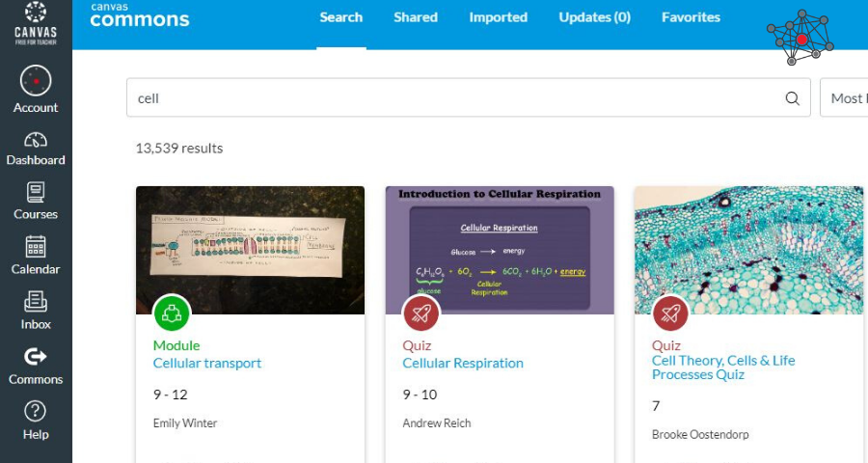The height and width of the screenshot is (463, 868).
Task: Switch to the Shared tab
Action: coord(416,17)
